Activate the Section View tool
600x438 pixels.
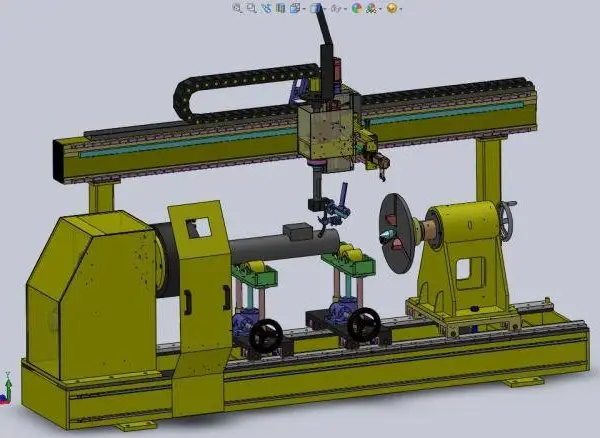click(x=280, y=8)
